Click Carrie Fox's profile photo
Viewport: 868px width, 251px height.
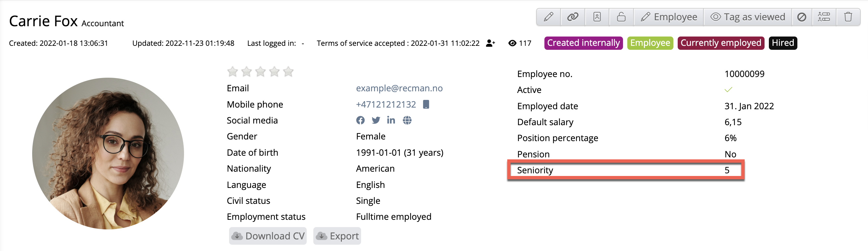pyautogui.click(x=108, y=153)
